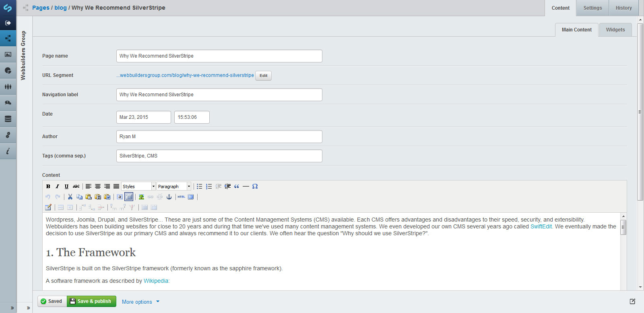Screen dimensions: 644x313
Task: Open the Help info sidebar icon
Action: 8,151
